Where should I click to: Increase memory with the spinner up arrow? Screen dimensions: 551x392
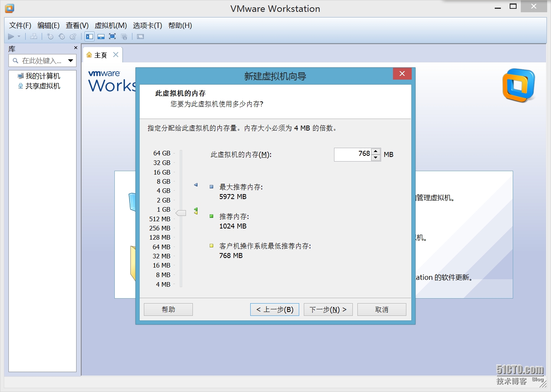[x=376, y=151]
